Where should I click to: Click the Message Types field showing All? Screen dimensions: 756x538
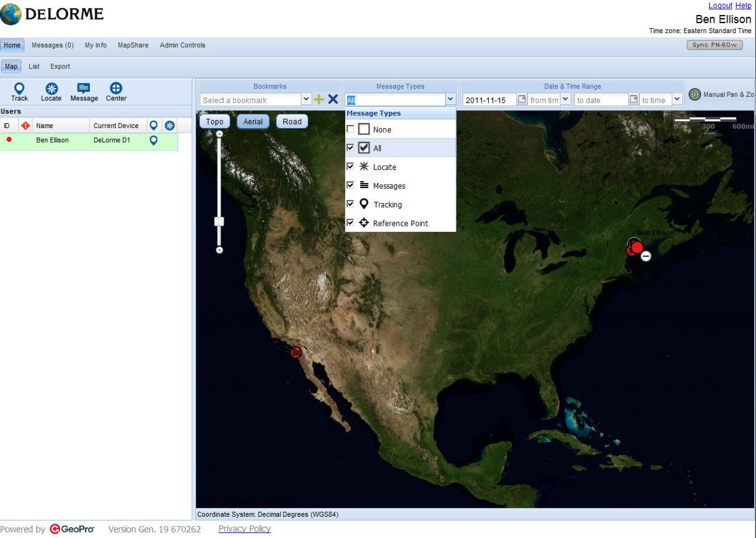click(395, 100)
